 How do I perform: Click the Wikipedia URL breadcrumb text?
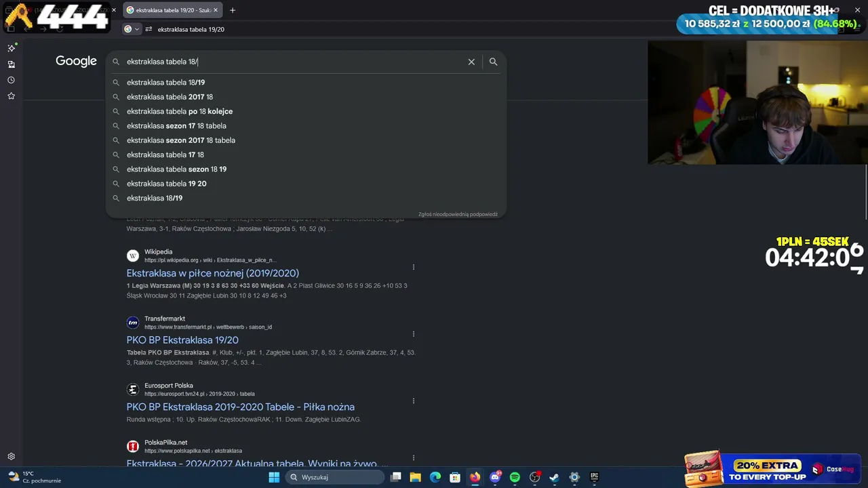[210, 260]
